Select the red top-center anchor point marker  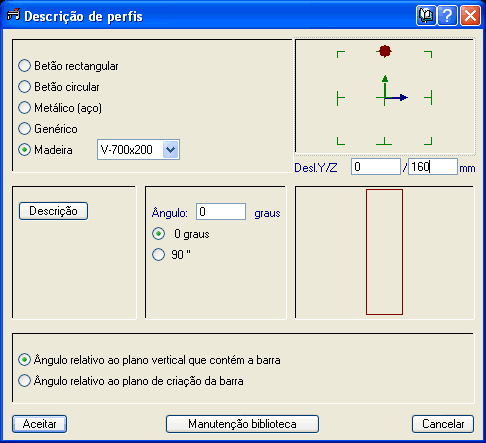[385, 51]
